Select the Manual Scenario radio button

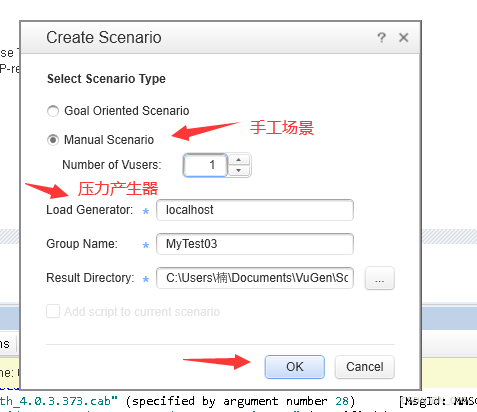[x=53, y=140]
